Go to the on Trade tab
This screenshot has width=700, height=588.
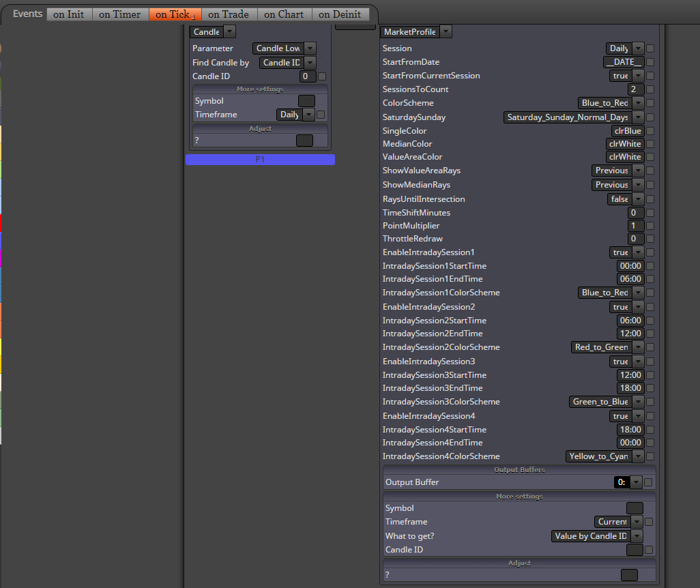pos(229,14)
